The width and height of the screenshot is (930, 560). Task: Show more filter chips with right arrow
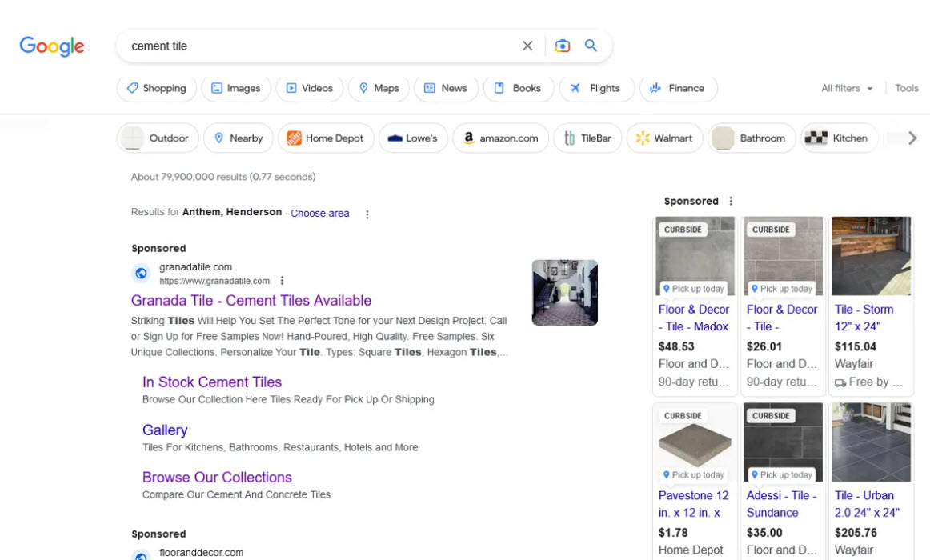[912, 138]
